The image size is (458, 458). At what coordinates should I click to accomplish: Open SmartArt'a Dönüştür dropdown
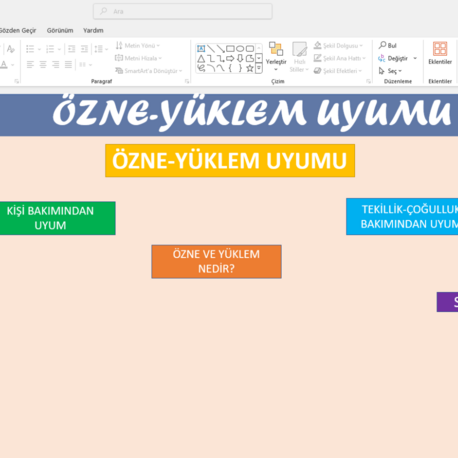[149, 71]
